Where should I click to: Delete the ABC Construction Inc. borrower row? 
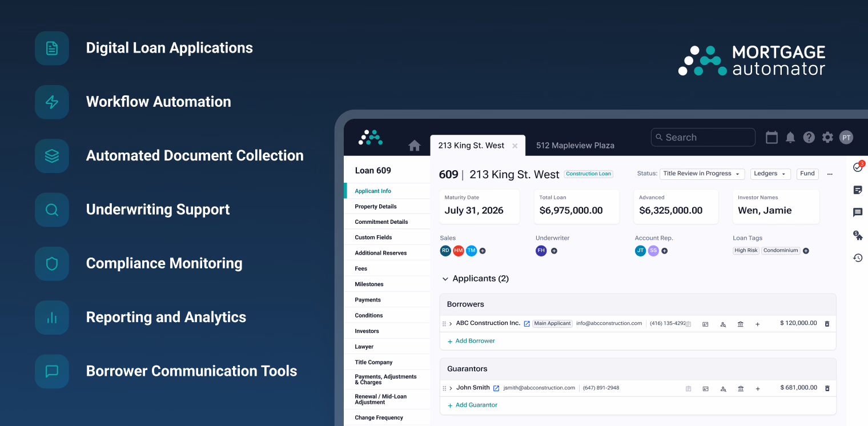(827, 324)
